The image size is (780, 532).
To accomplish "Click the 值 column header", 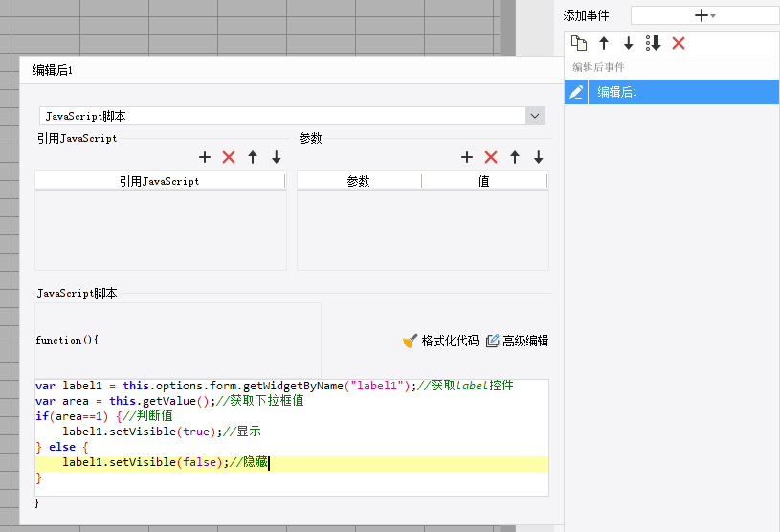I will click(x=484, y=181).
